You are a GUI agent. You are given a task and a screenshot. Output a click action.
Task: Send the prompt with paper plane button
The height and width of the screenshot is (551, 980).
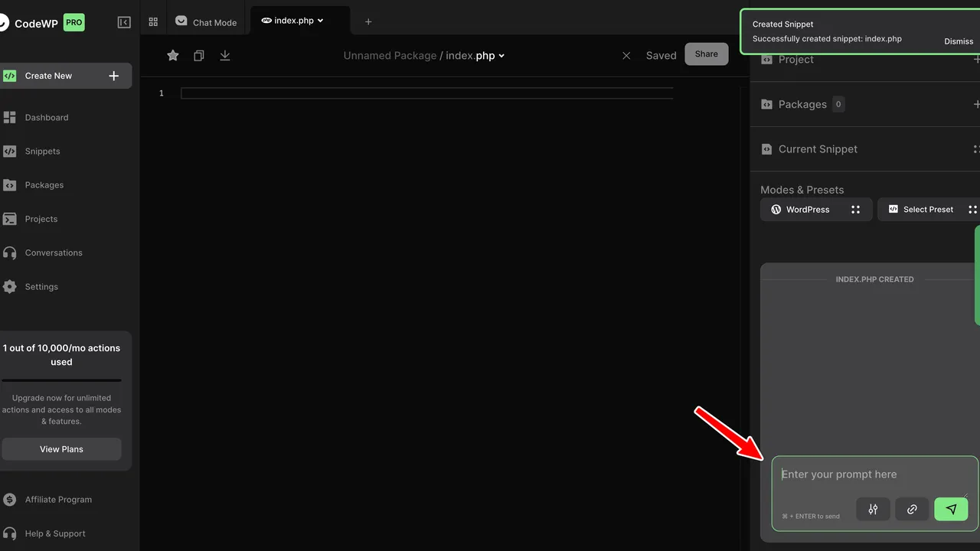pos(951,509)
